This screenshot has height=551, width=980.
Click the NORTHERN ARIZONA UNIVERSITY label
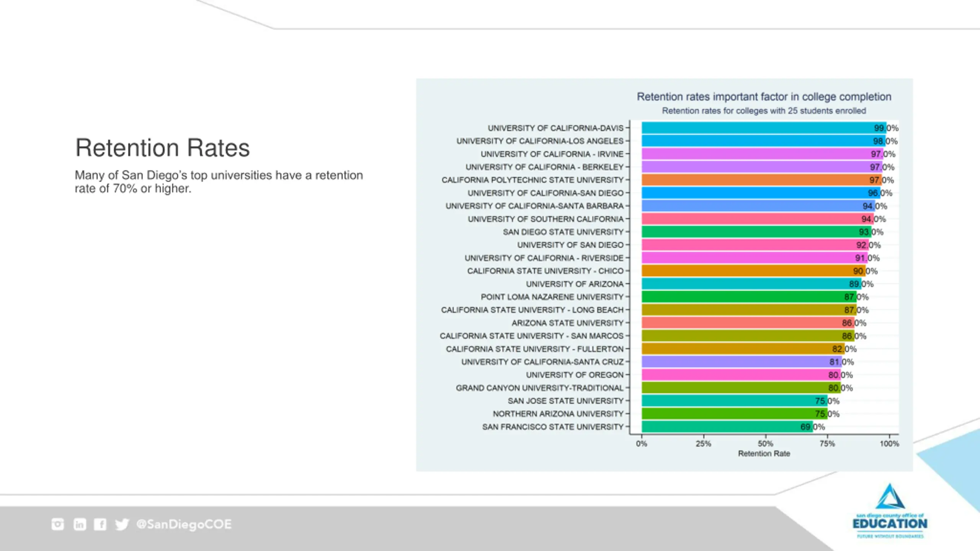click(x=558, y=414)
